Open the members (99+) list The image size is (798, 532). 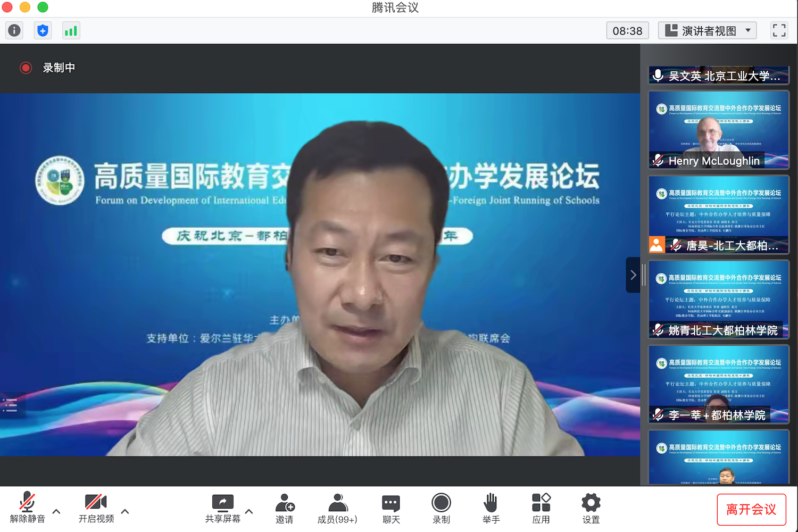click(337, 509)
